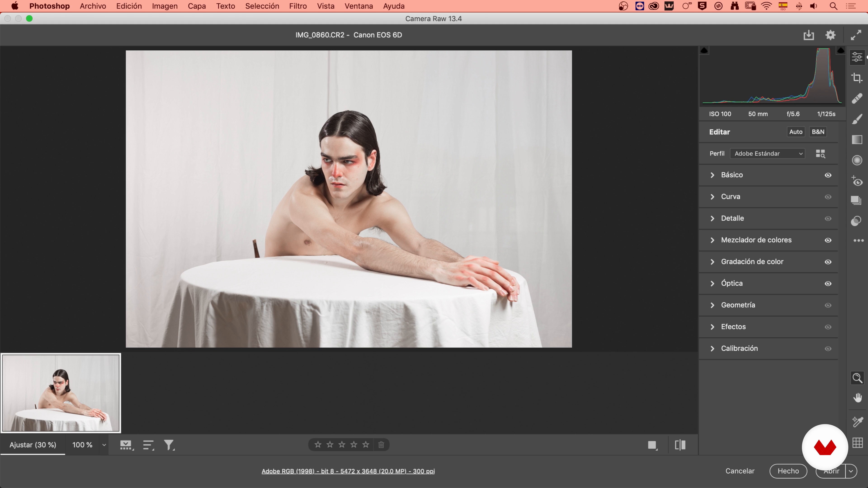Image resolution: width=868 pixels, height=488 pixels.
Task: Open Camera Raw preferences gear icon
Action: point(831,35)
